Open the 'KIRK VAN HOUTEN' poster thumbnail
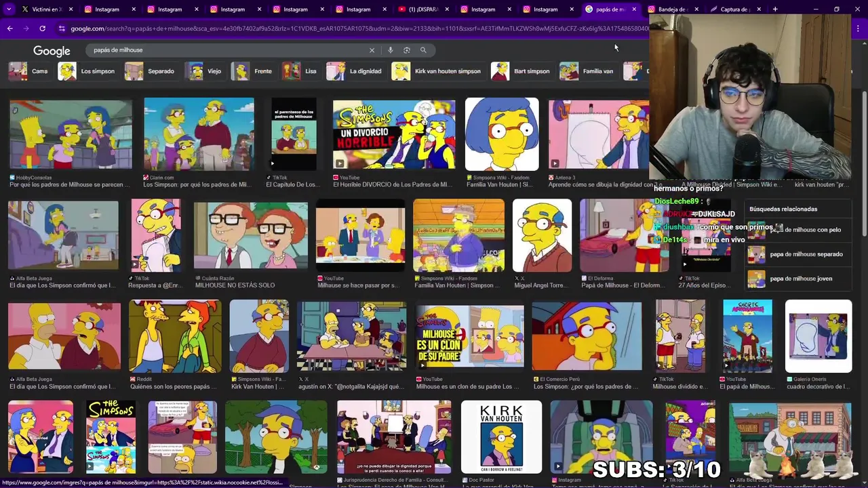This screenshot has height=488, width=868. click(x=502, y=437)
